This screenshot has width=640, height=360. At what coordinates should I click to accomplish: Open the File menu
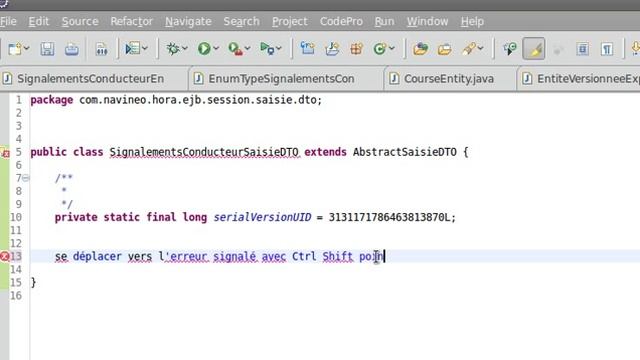click(8, 21)
